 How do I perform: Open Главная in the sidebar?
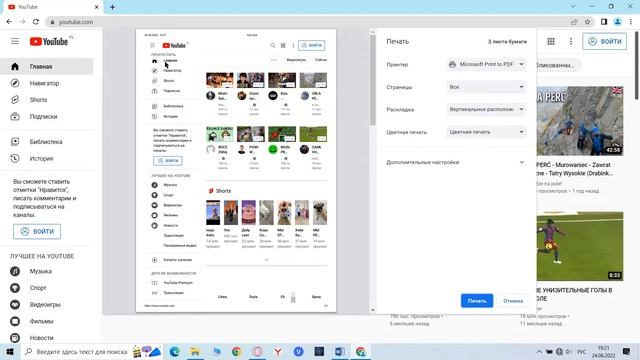[47, 67]
